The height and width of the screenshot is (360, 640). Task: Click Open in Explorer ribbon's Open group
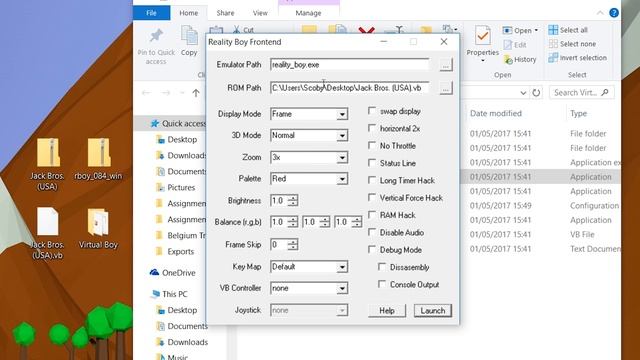(x=520, y=31)
